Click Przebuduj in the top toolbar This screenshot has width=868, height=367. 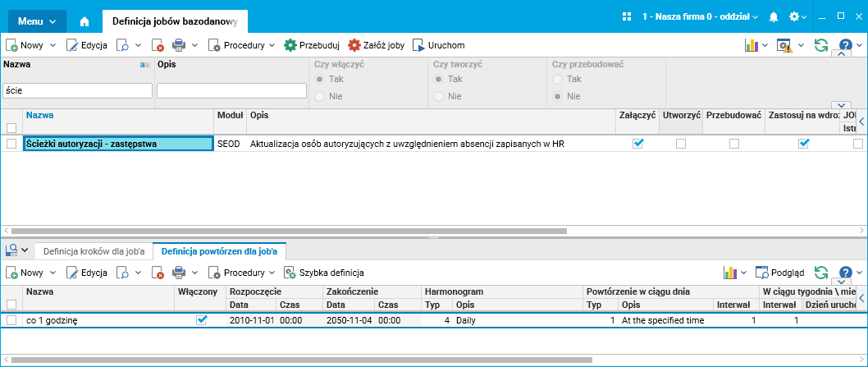pyautogui.click(x=311, y=45)
